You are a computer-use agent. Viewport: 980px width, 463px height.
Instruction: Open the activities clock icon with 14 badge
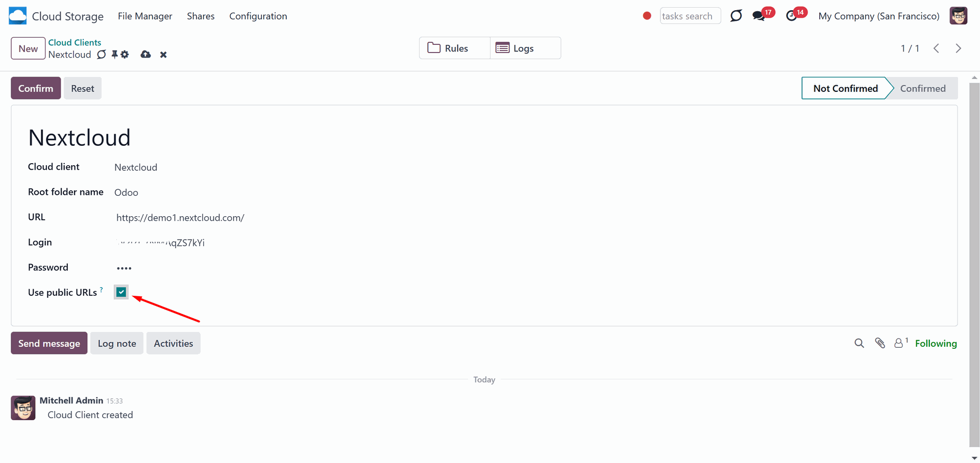tap(792, 16)
